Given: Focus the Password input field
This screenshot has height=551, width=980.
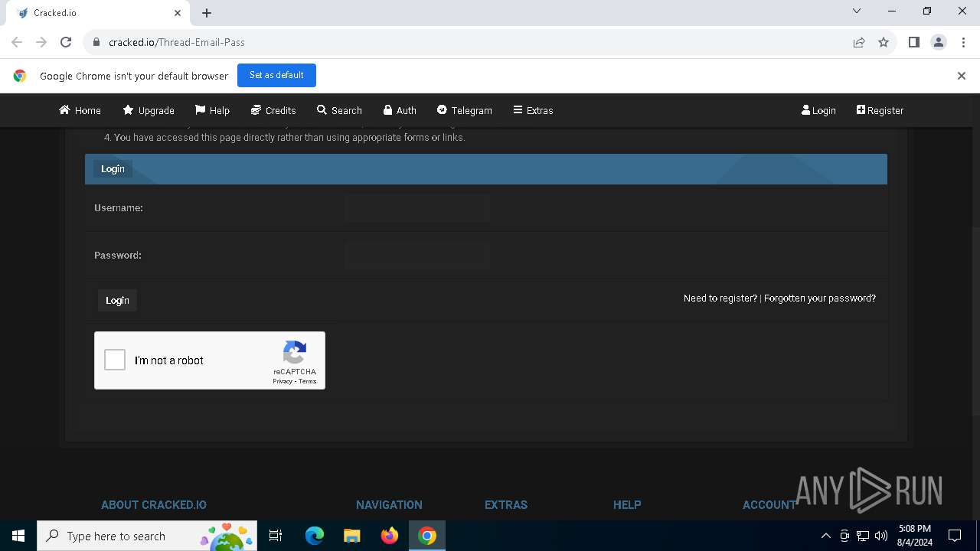Looking at the screenshot, I should (x=417, y=256).
